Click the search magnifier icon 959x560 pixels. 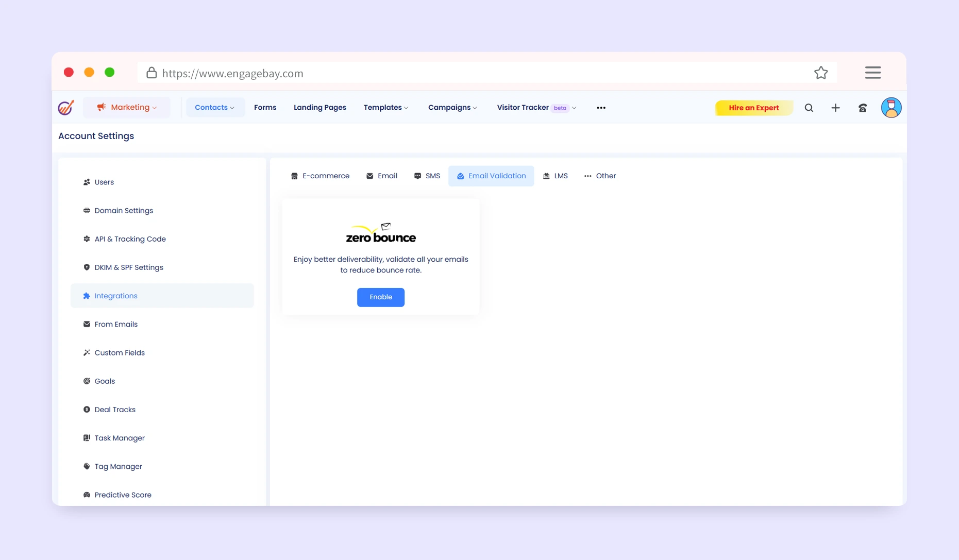809,108
